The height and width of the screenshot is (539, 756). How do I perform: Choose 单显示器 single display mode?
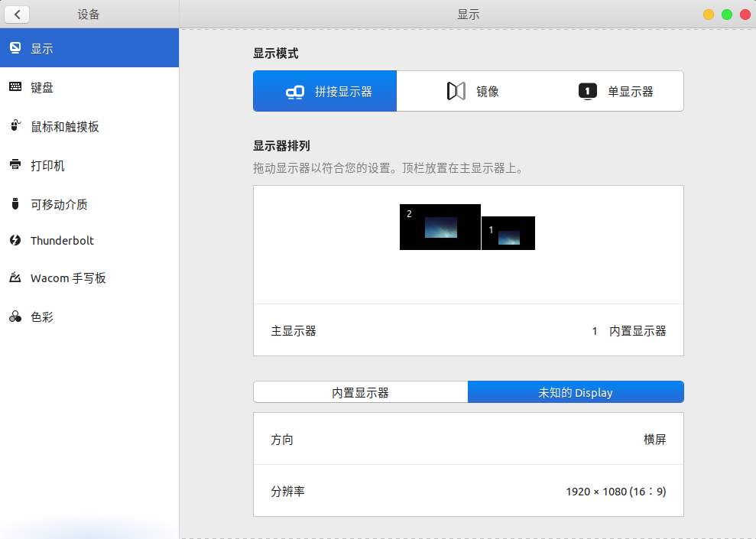(x=616, y=91)
